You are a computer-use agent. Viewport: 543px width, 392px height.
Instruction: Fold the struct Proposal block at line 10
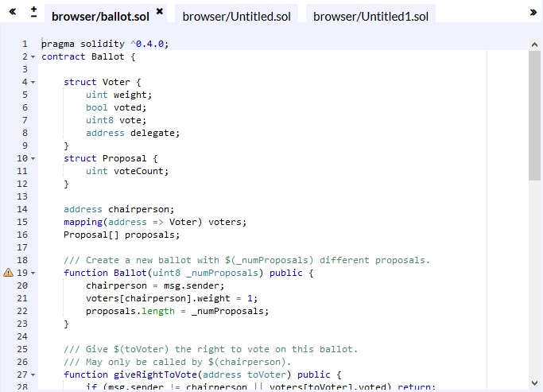click(33, 159)
